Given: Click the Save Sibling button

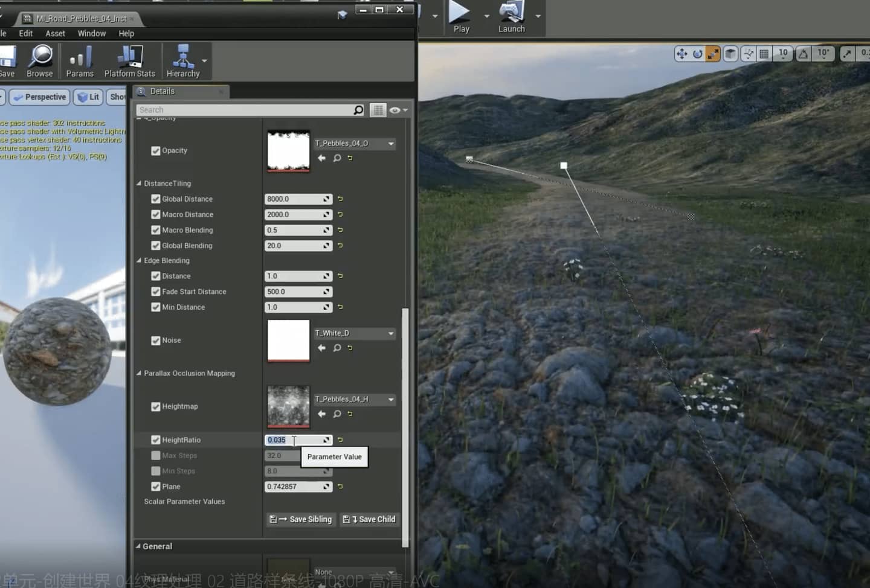Looking at the screenshot, I should 301,519.
